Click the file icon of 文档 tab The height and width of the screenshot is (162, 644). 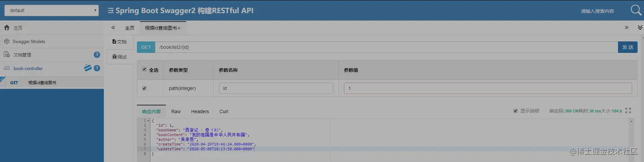coord(114,42)
